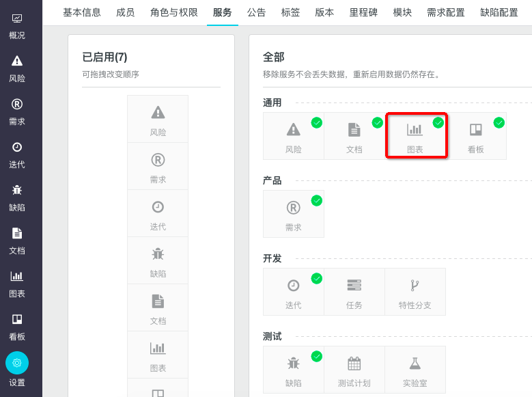Toggle green check on 测试 缺陷 card
The height and width of the screenshot is (397, 532).
pyautogui.click(x=317, y=357)
